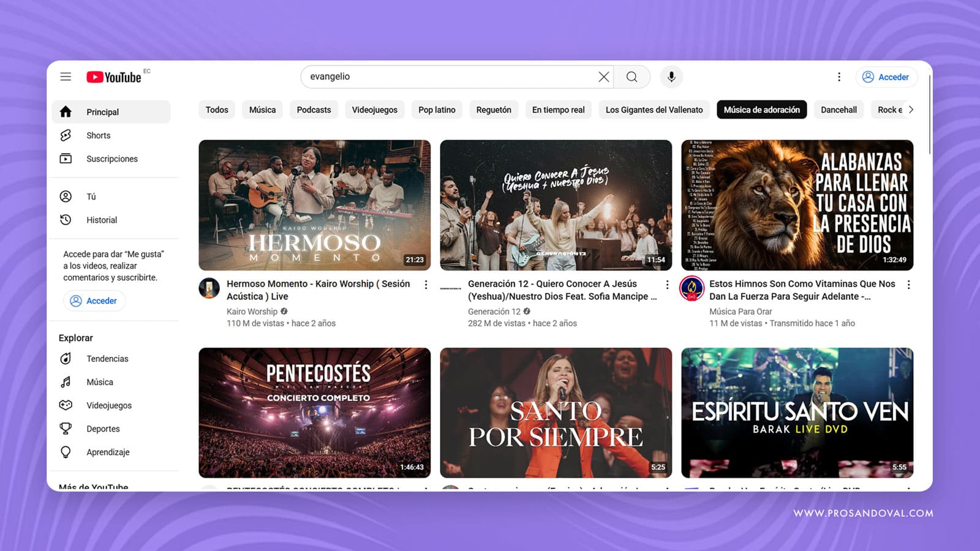
Task: Clear the search text with X
Action: tap(603, 77)
